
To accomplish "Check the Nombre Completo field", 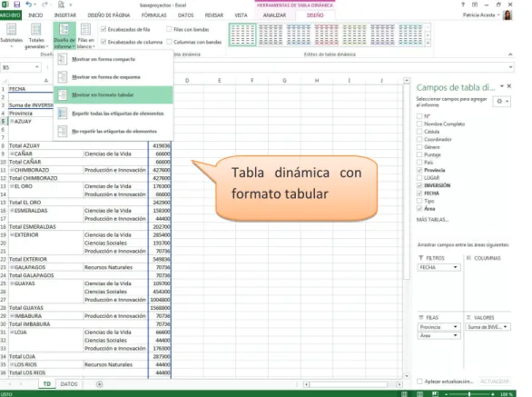I will tap(419, 124).
